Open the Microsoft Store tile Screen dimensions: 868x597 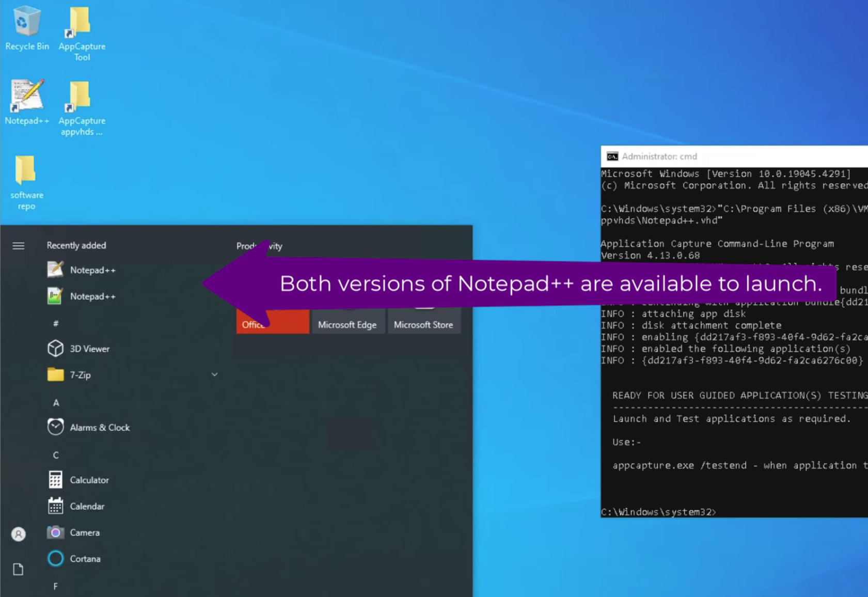click(423, 321)
